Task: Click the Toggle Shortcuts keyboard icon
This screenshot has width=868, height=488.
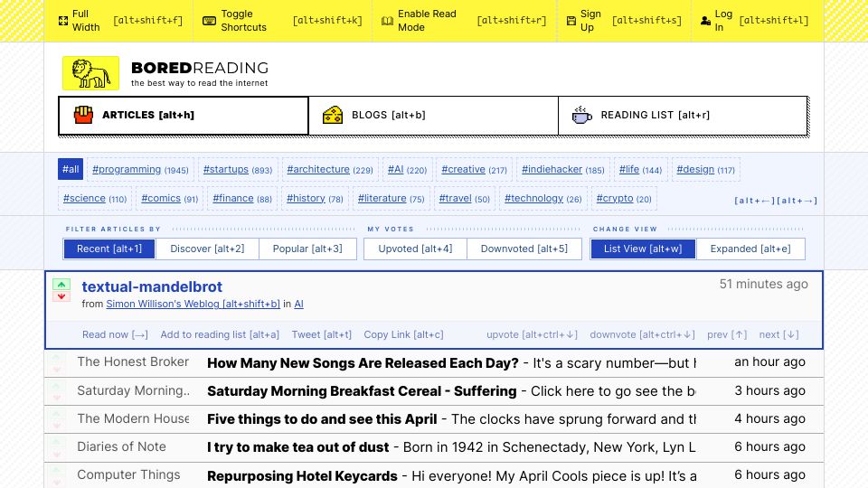Action: tap(209, 21)
